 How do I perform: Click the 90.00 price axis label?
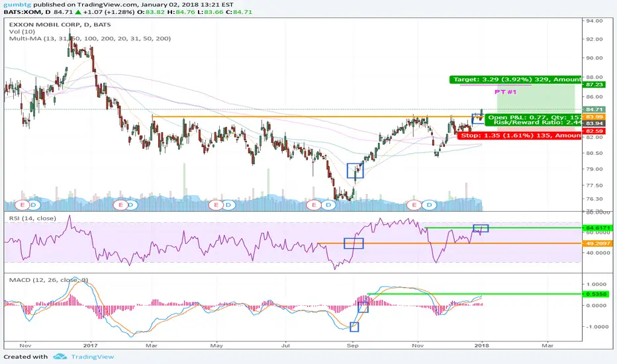click(594, 58)
